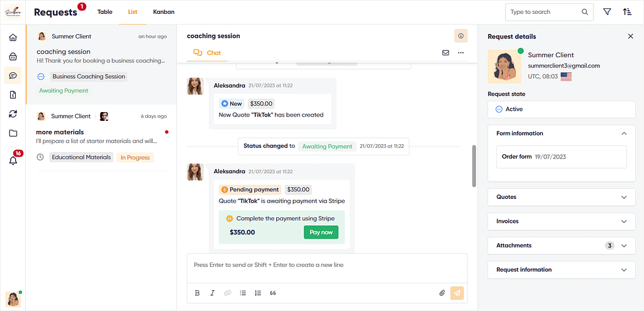Click the New quote status badge
Viewport: 644px width, 311px height.
tap(231, 104)
